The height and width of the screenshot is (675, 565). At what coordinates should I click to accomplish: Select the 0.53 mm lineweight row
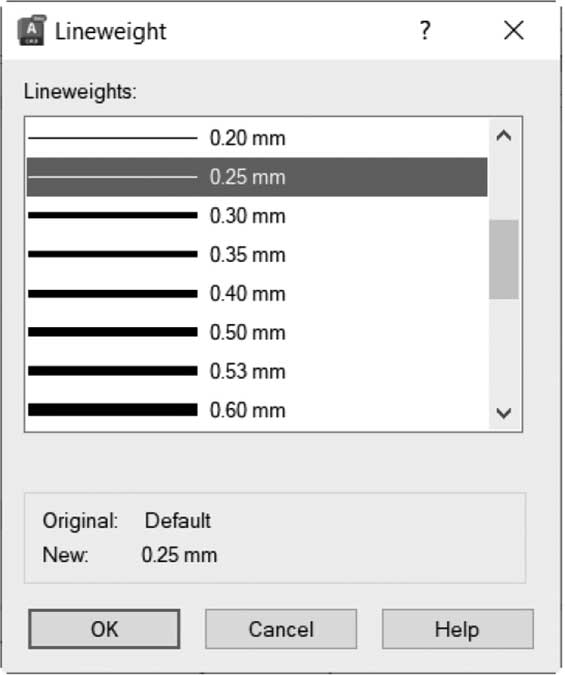click(257, 371)
